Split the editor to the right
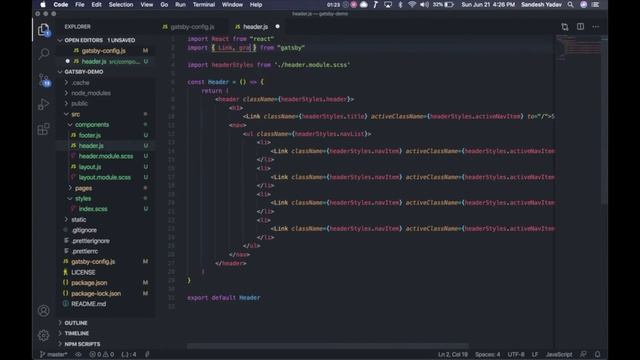Image resolution: width=640 pixels, height=360 pixels. tap(580, 27)
